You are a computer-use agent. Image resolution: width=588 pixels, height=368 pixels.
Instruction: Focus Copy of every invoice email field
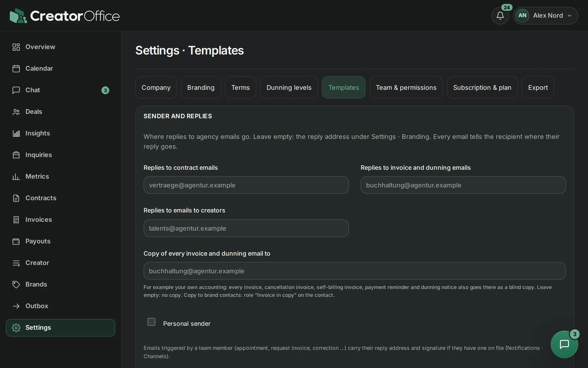355,271
